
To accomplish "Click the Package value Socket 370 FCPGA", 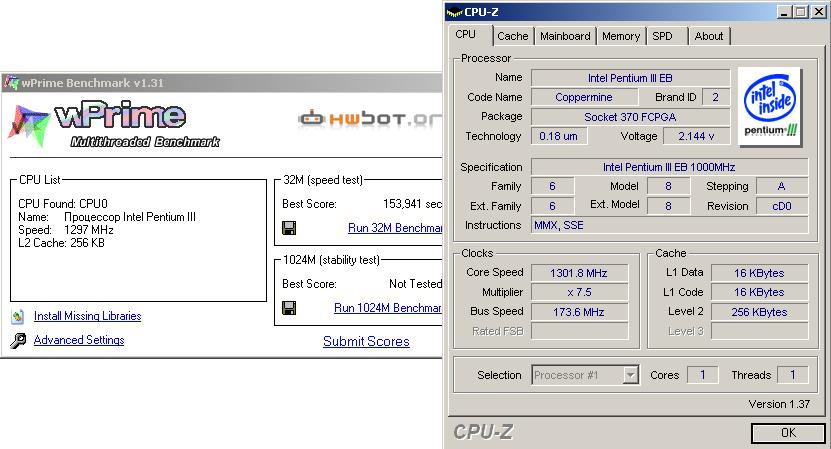I will 630,117.
